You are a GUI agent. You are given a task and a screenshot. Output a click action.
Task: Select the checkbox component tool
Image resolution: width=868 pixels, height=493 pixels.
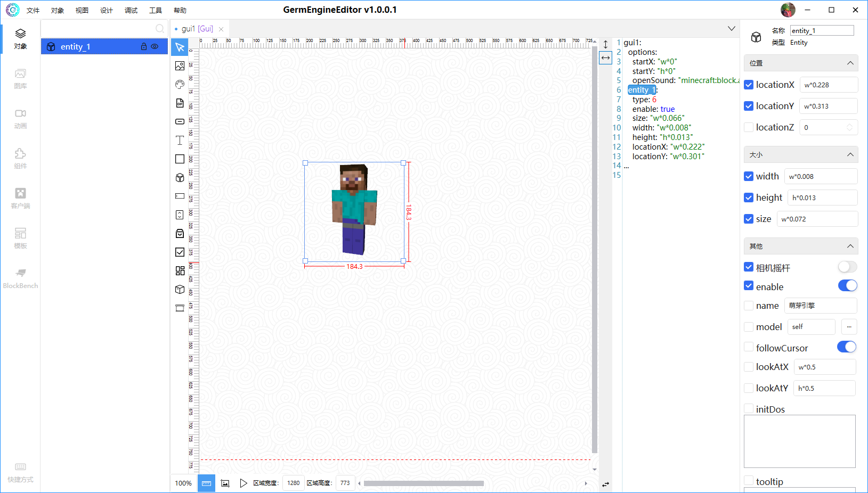click(x=180, y=252)
